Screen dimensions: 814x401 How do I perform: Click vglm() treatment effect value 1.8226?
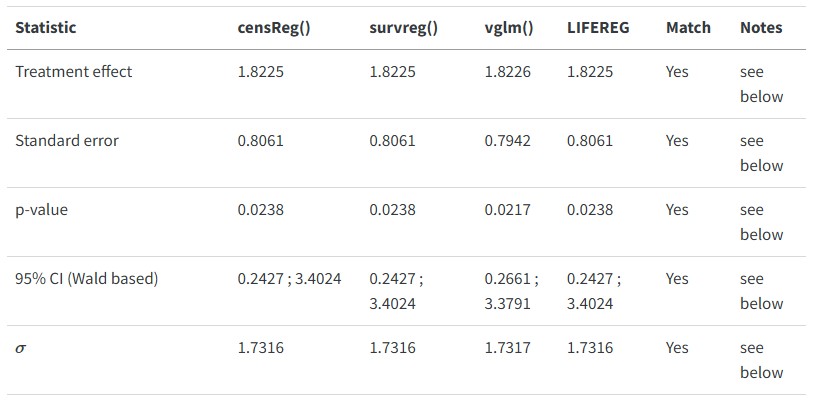click(507, 72)
